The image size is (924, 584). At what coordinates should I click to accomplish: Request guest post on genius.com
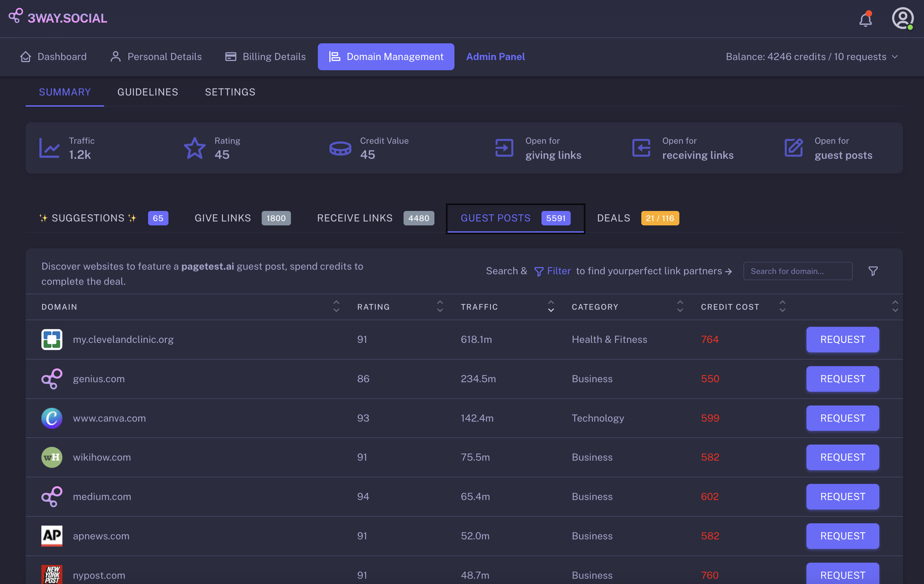pyautogui.click(x=842, y=379)
